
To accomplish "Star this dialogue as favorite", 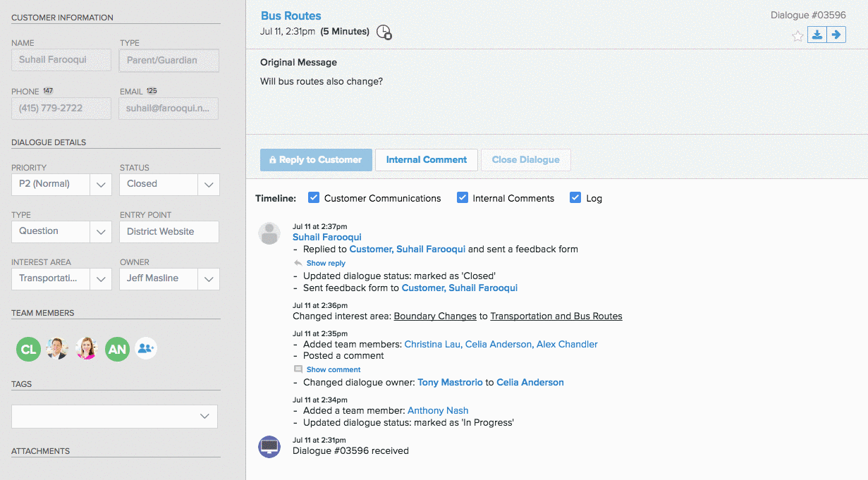I will click(x=797, y=36).
